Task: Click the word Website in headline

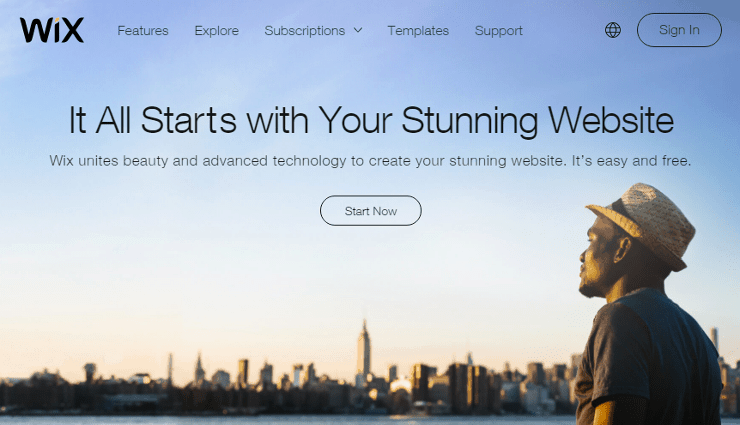Action: pyautogui.click(x=611, y=120)
